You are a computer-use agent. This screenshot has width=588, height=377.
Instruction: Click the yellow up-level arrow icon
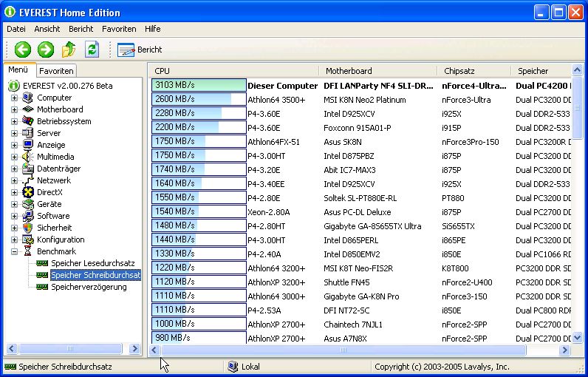click(69, 50)
